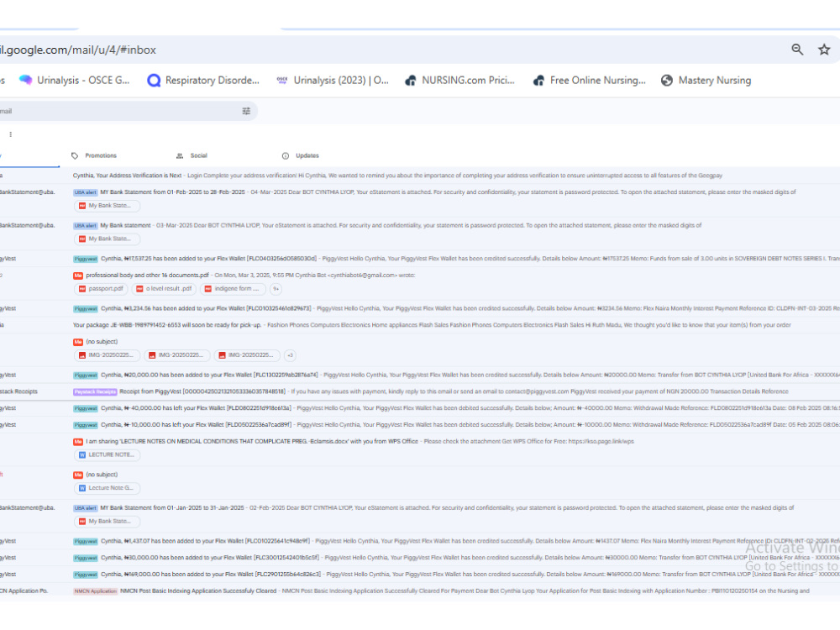
Task: Switch to the Promotions tab
Action: [94, 156]
